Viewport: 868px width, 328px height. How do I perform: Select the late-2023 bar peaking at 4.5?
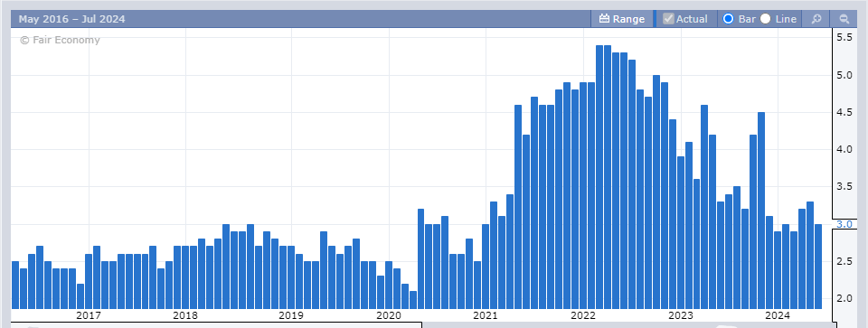coord(761,211)
